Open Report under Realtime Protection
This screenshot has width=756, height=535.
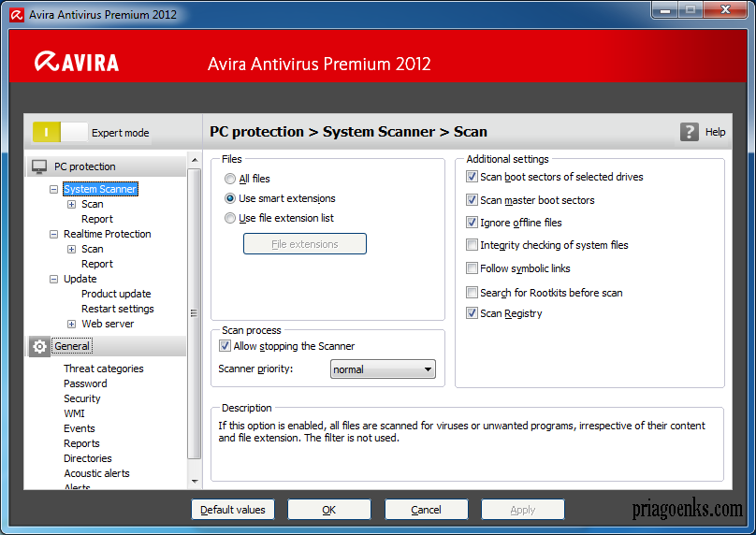tap(97, 264)
